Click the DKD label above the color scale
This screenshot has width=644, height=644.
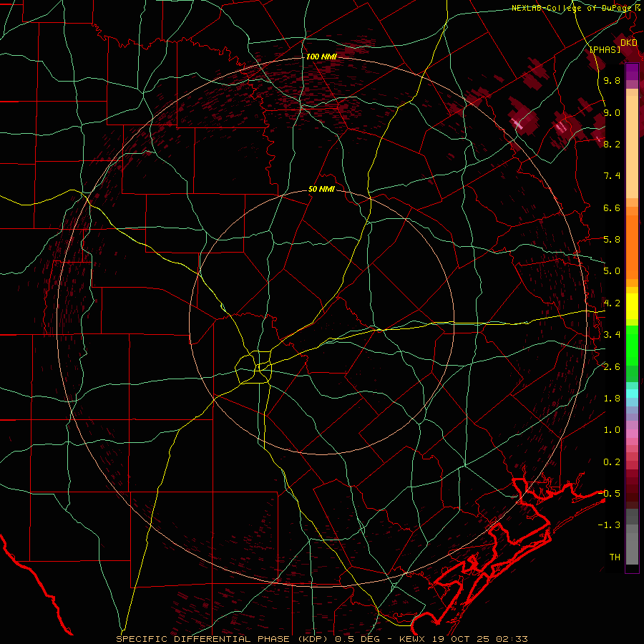click(629, 43)
